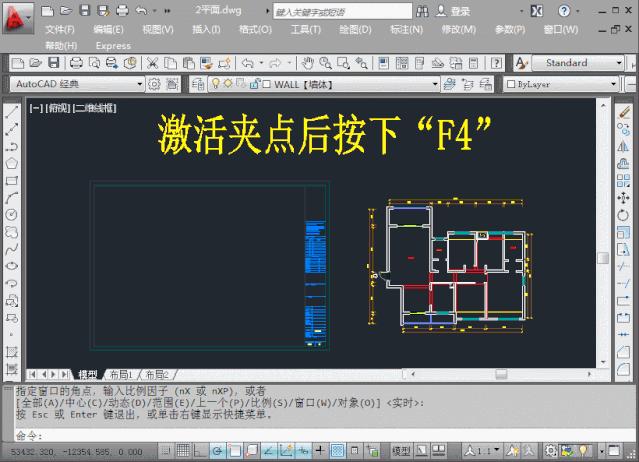639x462 pixels.
Task: Select the Circle draw tool
Action: coord(11,215)
